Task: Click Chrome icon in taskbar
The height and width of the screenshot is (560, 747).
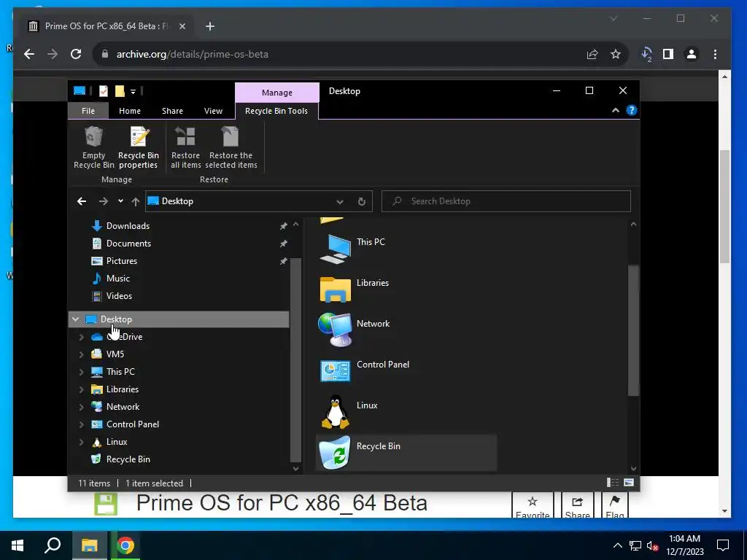Action: point(125,545)
